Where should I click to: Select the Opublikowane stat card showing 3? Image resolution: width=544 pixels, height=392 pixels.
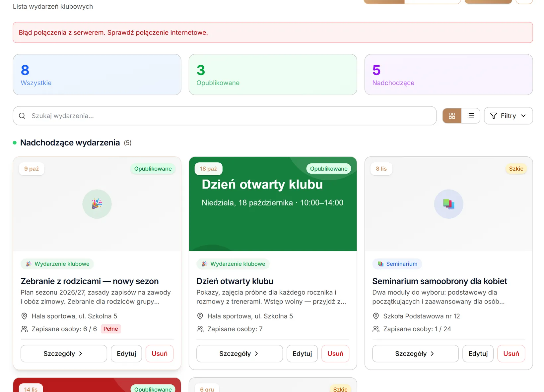(x=273, y=75)
